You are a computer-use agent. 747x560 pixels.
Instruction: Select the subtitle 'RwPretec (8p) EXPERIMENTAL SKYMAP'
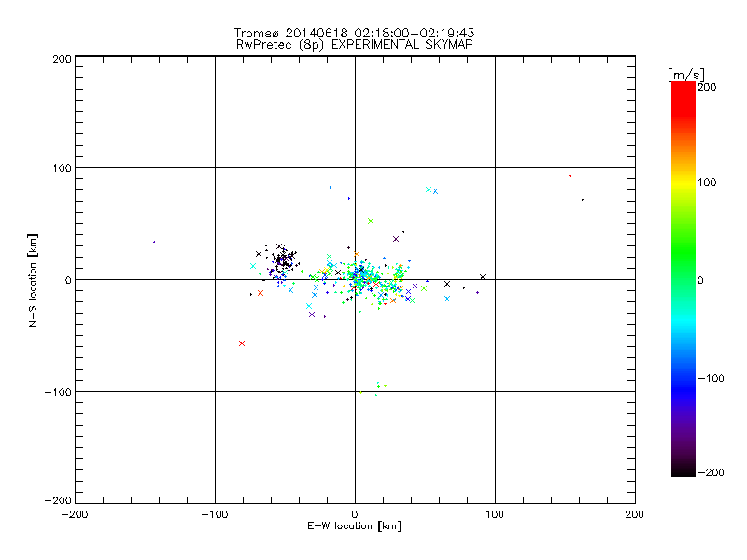[355, 45]
